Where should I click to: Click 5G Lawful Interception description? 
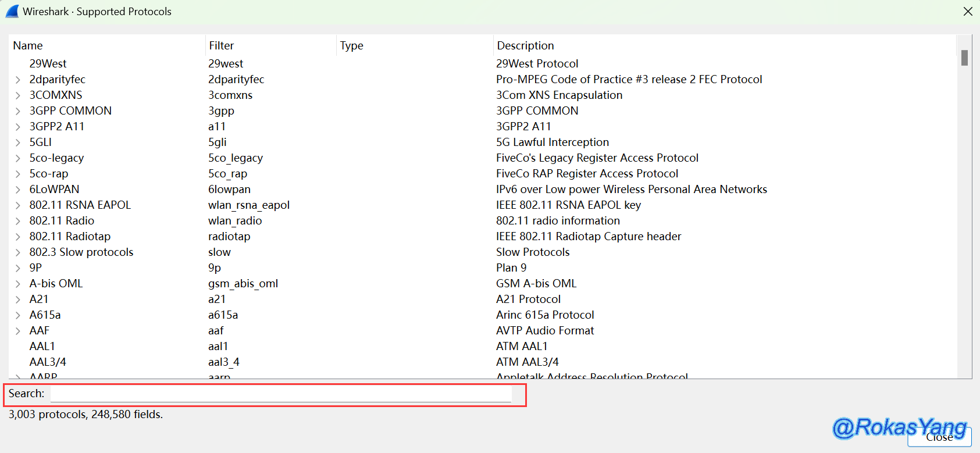(553, 142)
